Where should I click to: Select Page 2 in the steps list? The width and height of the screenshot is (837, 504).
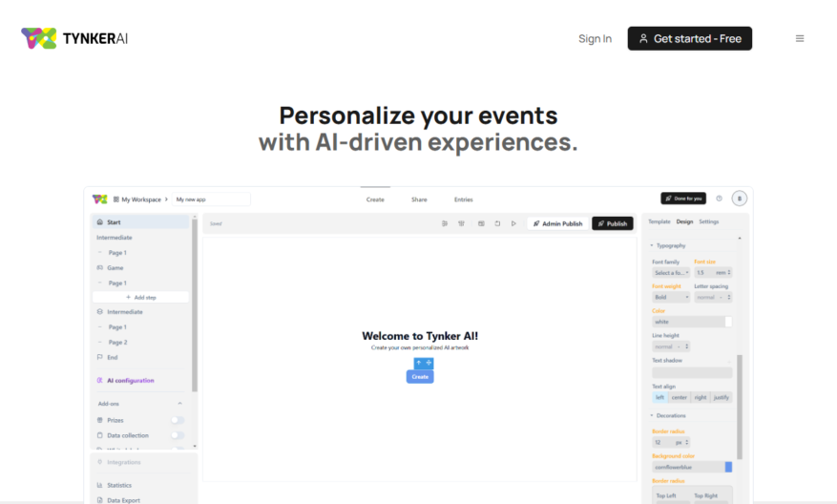pyautogui.click(x=118, y=343)
